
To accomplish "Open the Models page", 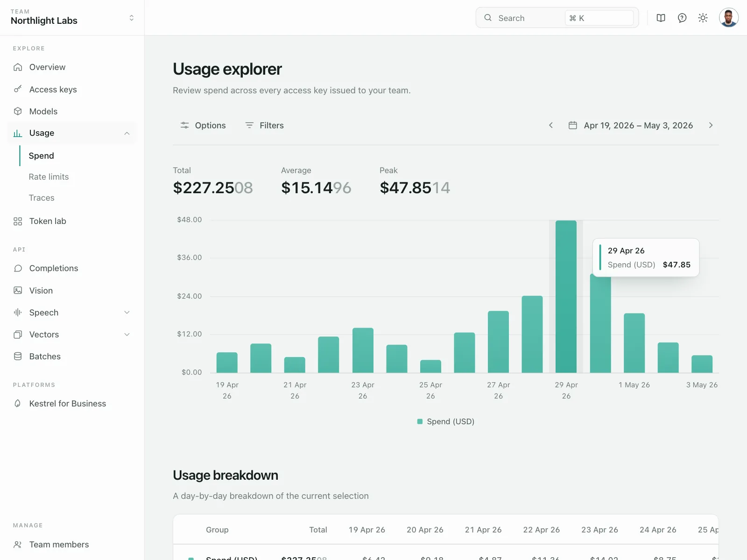I will coord(72,111).
